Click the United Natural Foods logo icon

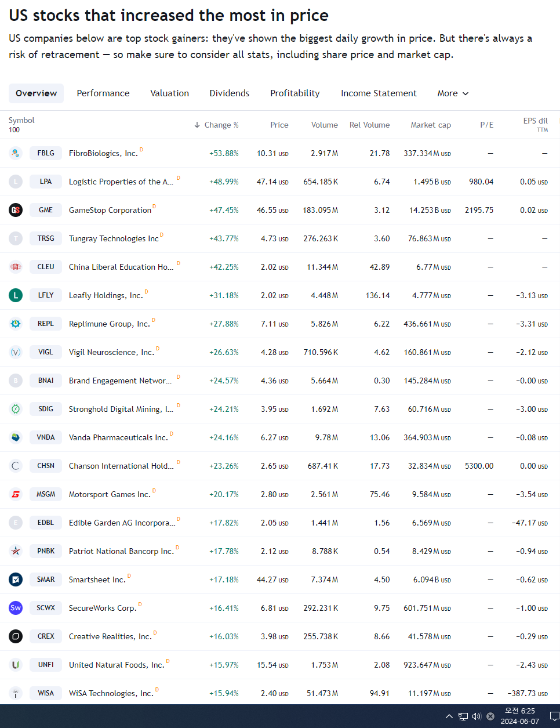pyautogui.click(x=16, y=665)
